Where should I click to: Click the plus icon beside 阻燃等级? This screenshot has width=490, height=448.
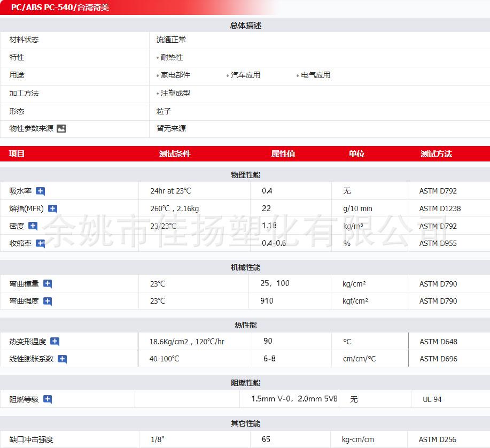tap(48, 399)
